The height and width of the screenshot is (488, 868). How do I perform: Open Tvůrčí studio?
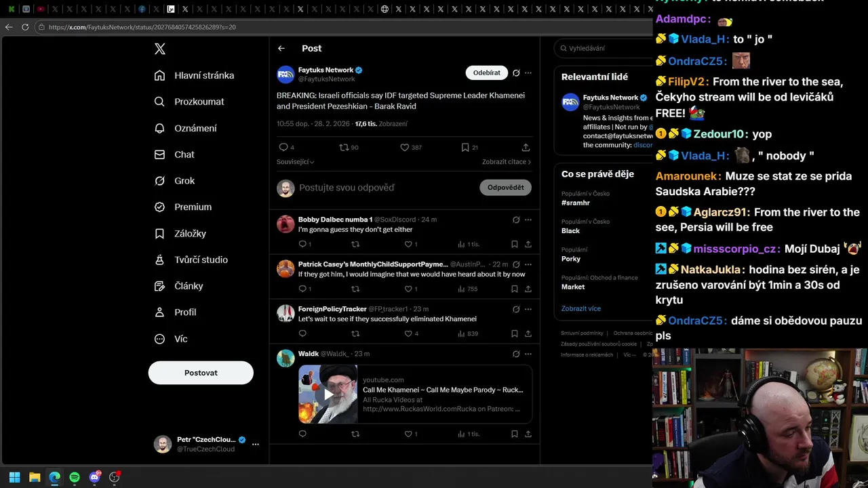point(191,260)
